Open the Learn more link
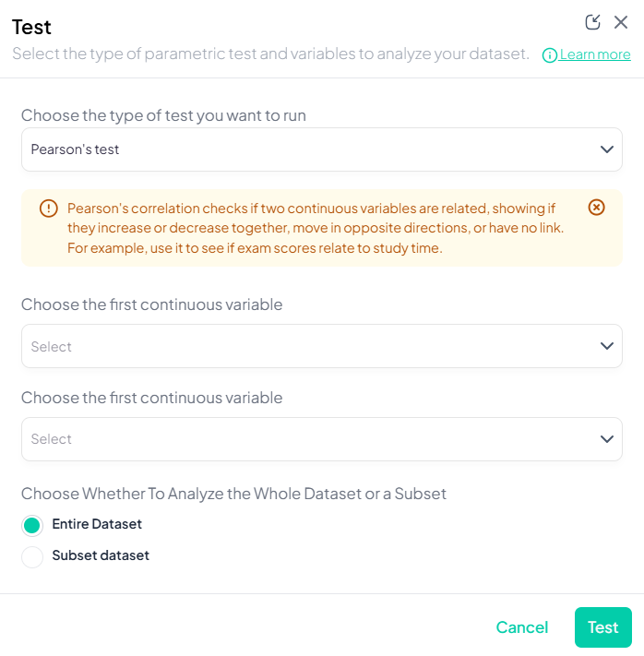Screen dimensions: 644x656 (595, 54)
